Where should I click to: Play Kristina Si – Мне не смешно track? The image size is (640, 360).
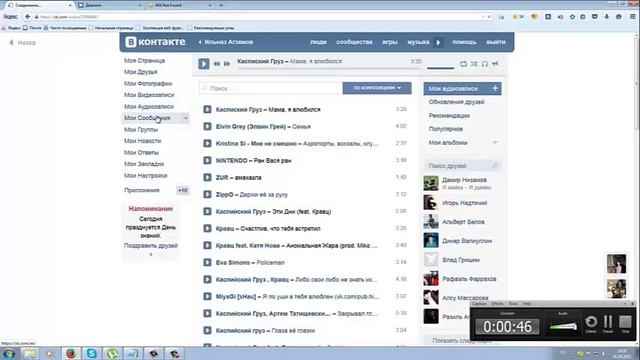(x=207, y=144)
